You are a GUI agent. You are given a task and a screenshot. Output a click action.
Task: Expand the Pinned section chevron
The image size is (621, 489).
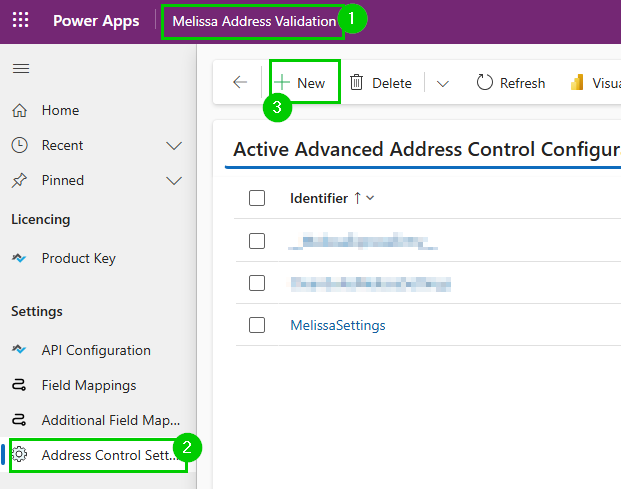174,181
